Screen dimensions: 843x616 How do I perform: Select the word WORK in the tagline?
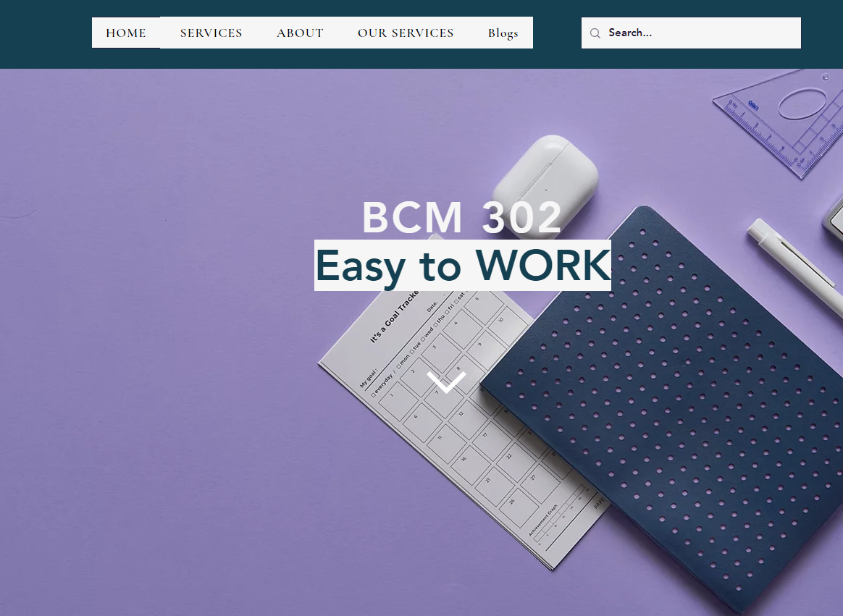tap(542, 264)
